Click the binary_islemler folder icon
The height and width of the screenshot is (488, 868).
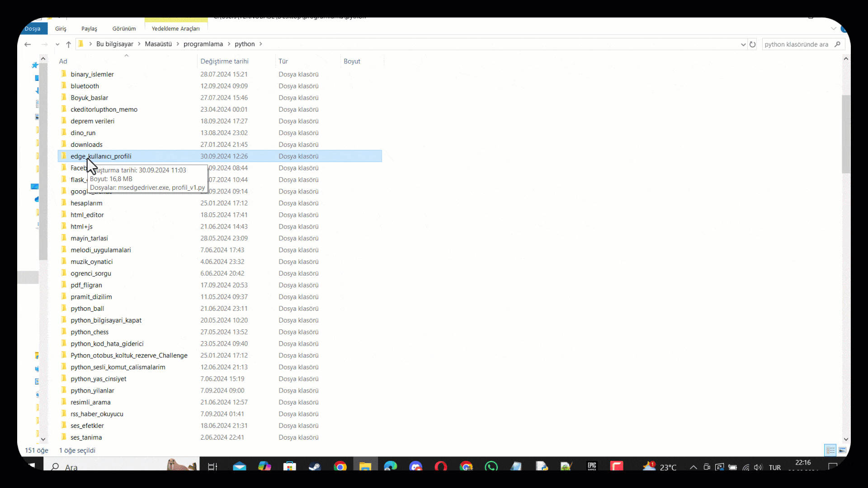coord(64,74)
